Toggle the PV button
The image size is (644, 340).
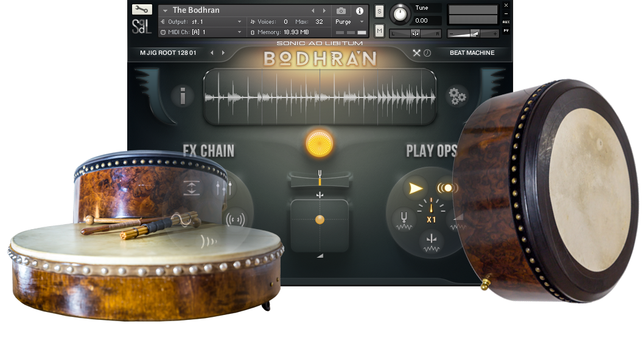click(506, 30)
